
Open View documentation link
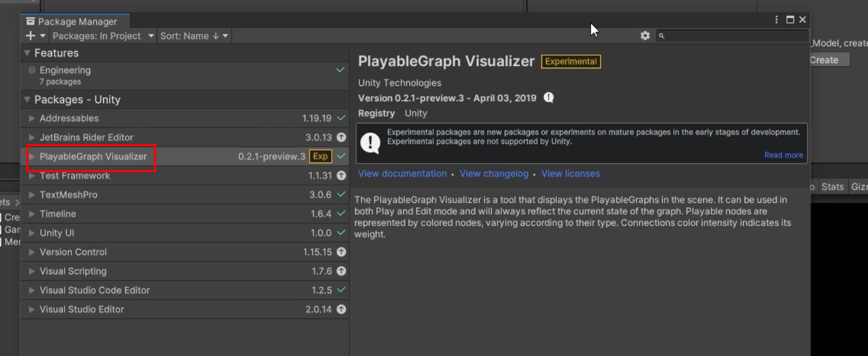click(402, 174)
